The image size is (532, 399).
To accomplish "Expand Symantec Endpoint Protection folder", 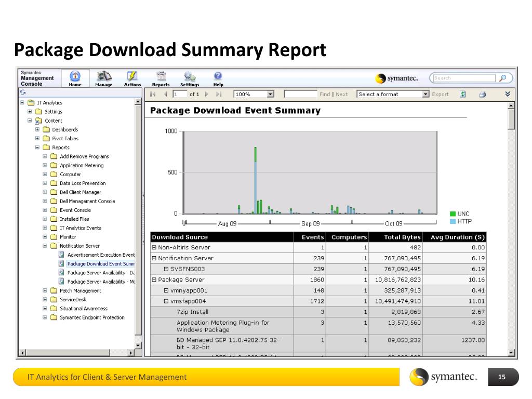I will click(45, 317).
